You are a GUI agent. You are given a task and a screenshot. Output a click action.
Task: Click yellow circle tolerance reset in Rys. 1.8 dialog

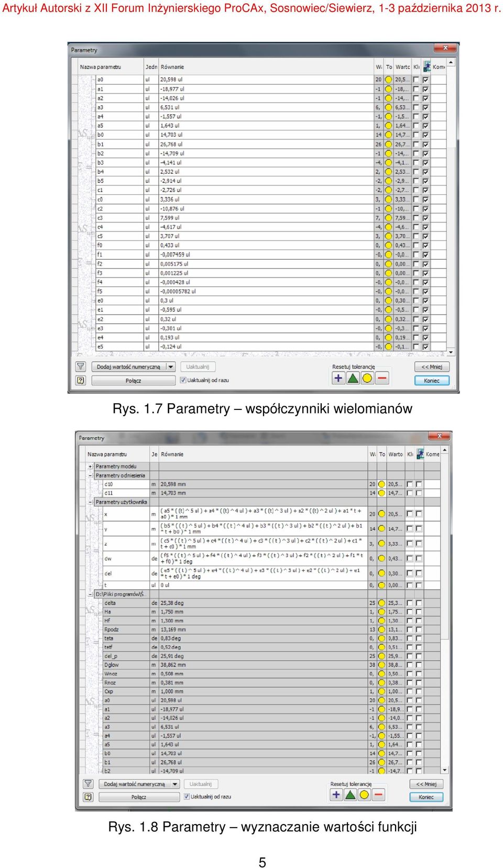[364, 795]
